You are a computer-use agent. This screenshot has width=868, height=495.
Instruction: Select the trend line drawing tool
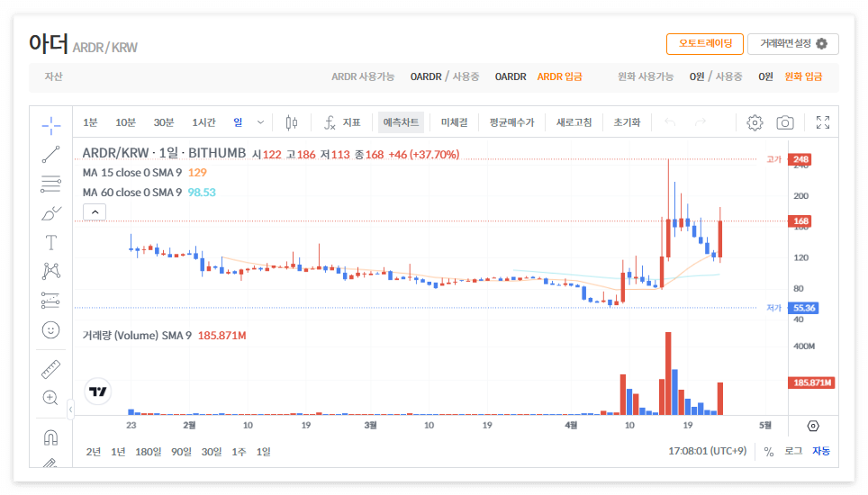pos(51,154)
